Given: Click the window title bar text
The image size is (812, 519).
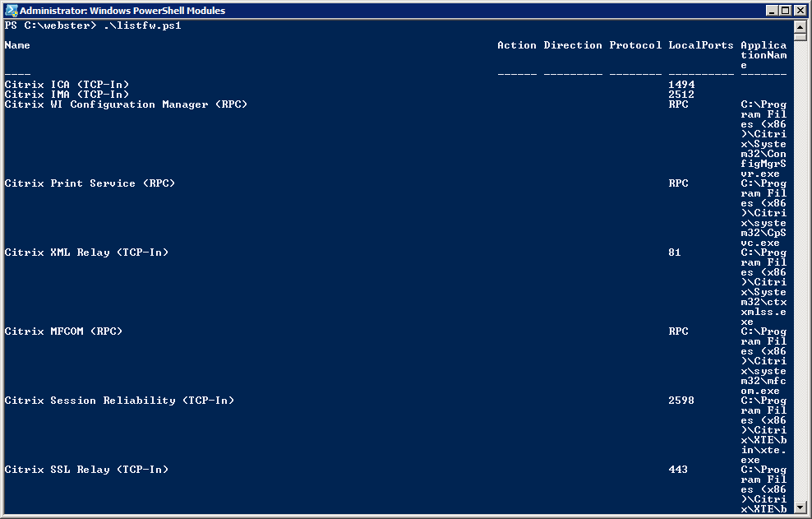Looking at the screenshot, I should coord(122,11).
